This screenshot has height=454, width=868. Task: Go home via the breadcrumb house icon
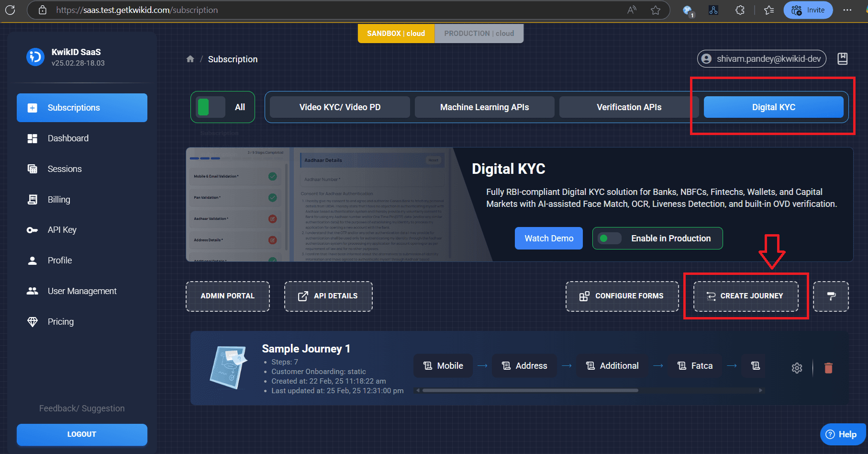190,59
